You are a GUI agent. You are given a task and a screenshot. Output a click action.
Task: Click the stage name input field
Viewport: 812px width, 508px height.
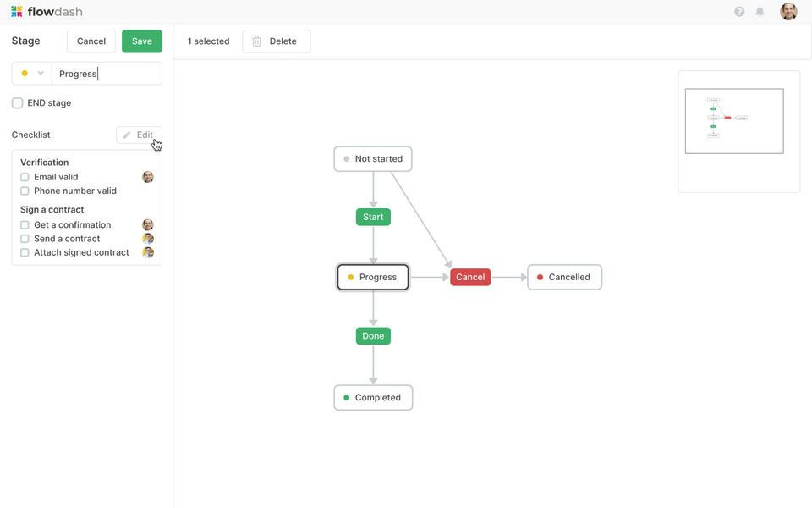pyautogui.click(x=107, y=74)
